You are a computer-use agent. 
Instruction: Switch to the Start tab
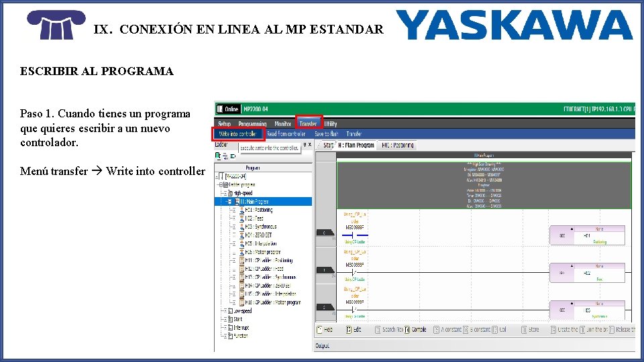coord(328,145)
